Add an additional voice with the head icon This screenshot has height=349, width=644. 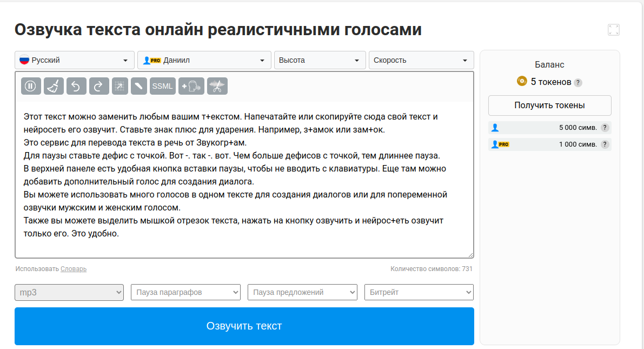point(191,86)
